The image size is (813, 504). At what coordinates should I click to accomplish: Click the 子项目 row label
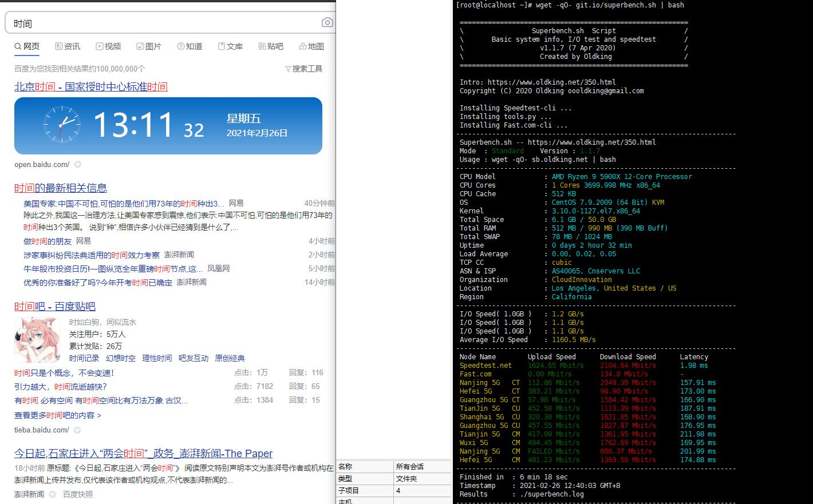[365, 491]
